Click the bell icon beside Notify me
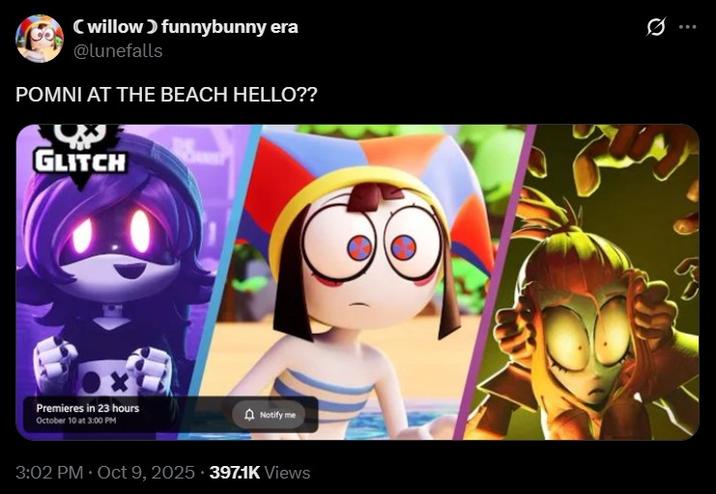This screenshot has width=716, height=494. [249, 415]
